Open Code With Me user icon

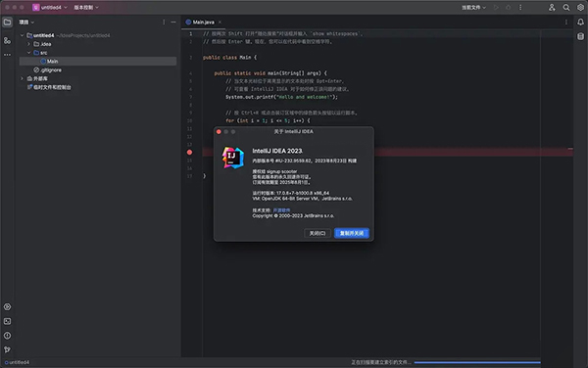coord(552,7)
